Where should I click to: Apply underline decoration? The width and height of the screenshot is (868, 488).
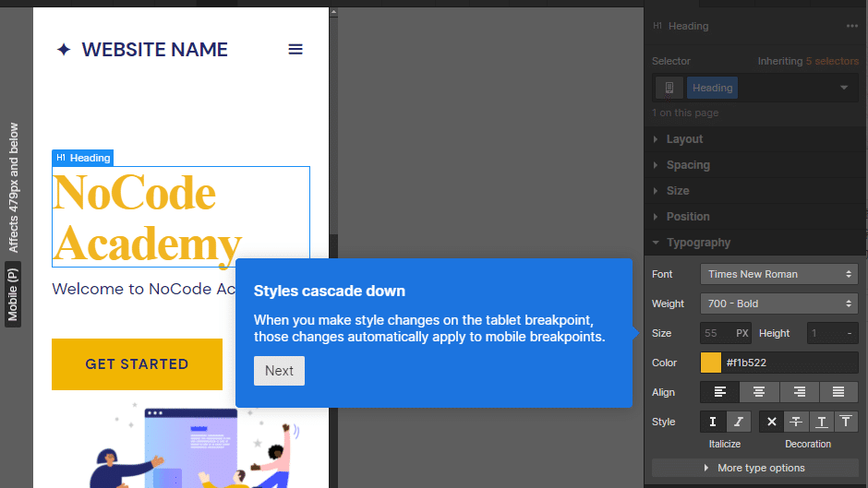pyautogui.click(x=822, y=422)
